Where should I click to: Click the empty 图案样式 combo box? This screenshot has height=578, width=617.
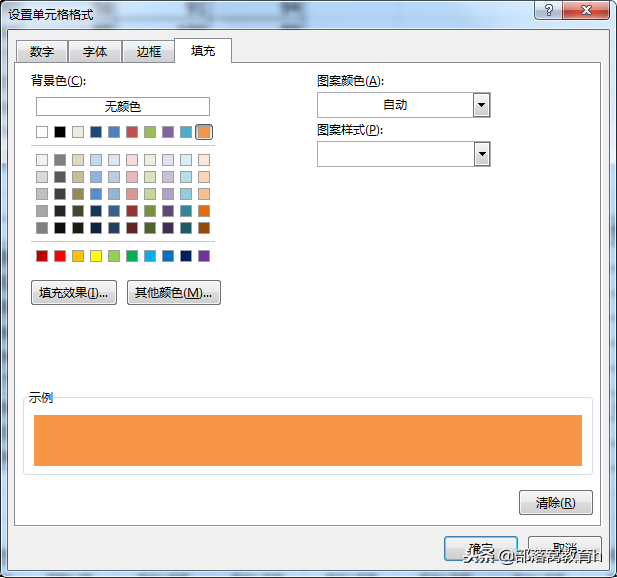pos(403,154)
